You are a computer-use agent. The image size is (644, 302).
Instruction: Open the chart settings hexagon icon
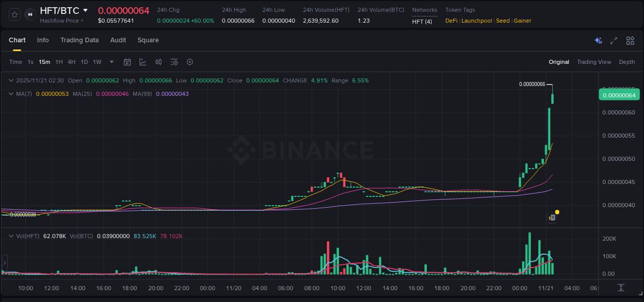click(x=190, y=62)
